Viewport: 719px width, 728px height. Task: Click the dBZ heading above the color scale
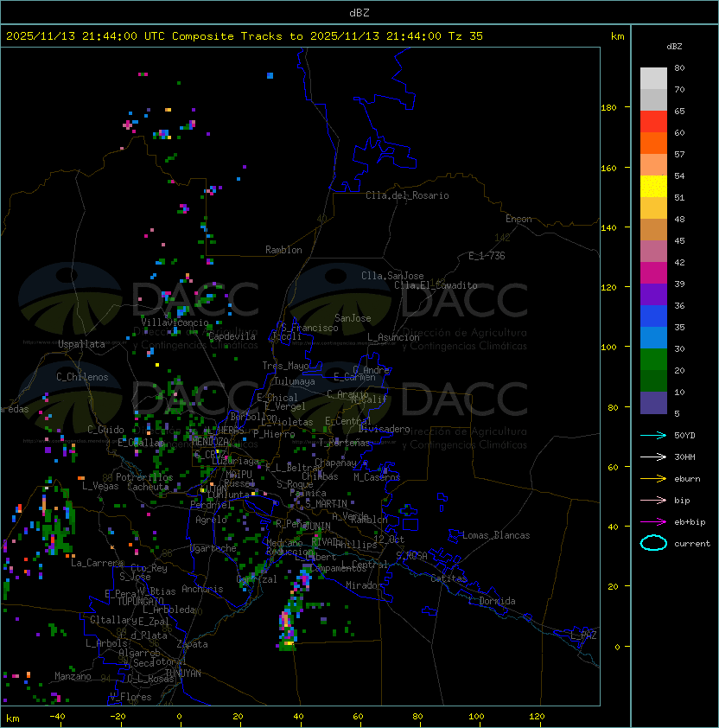[x=674, y=47]
